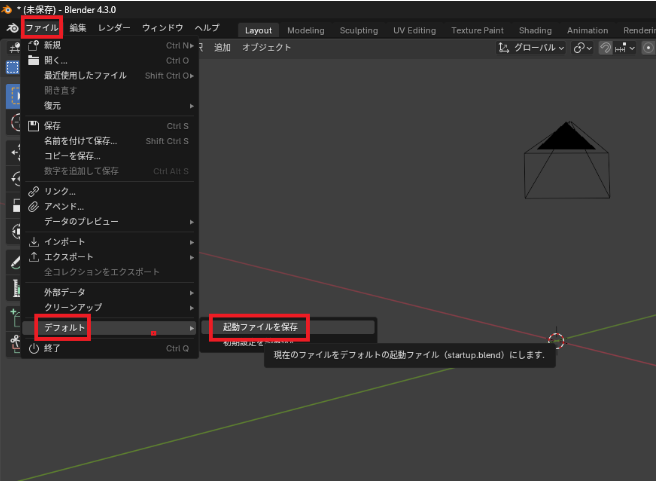Click 名前を付けて保存 (Save As)
The width and height of the screenshot is (656, 481).
point(80,141)
